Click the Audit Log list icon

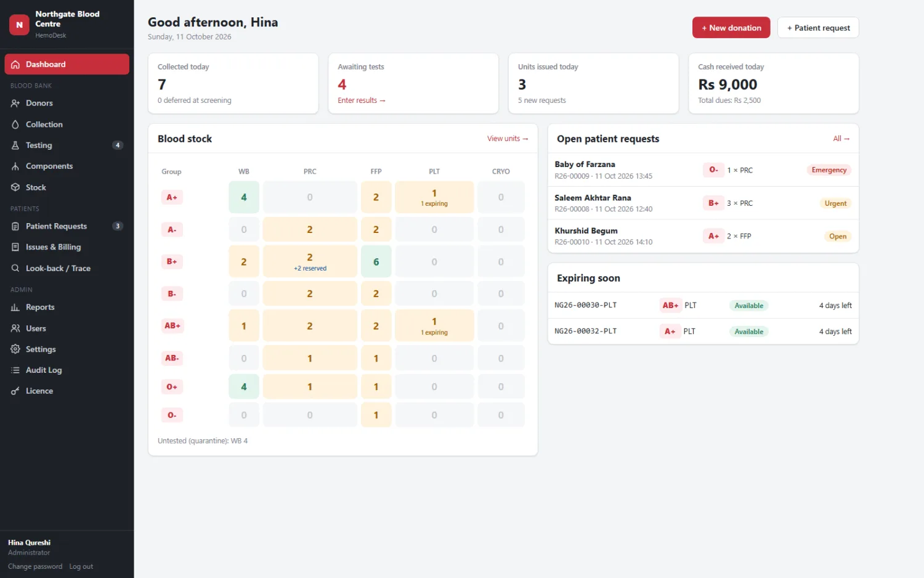(15, 370)
